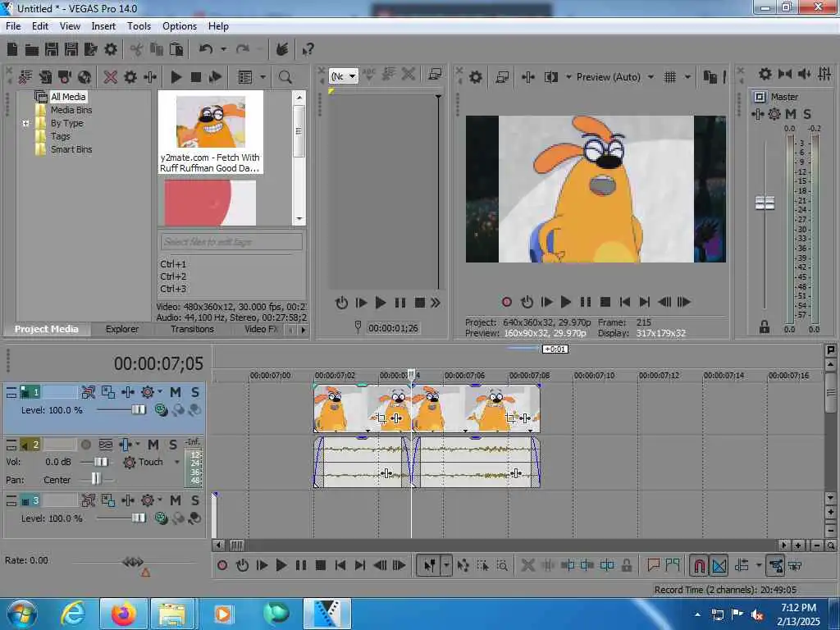The height and width of the screenshot is (630, 840).
Task: Toggle Master bus Mute button
Action: [x=791, y=114]
